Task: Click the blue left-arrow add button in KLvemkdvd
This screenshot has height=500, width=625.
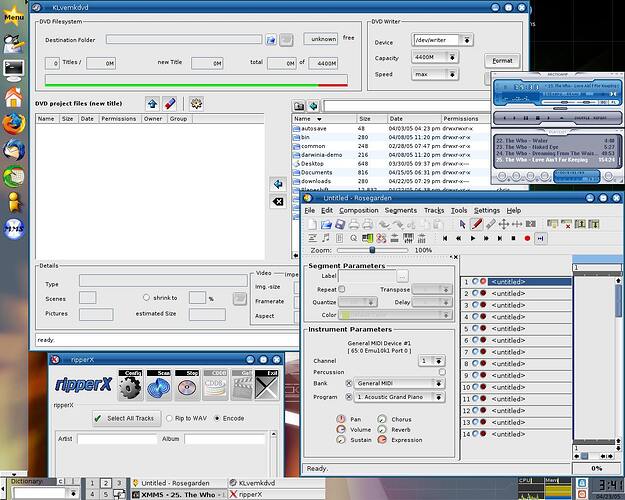Action: pyautogui.click(x=278, y=184)
